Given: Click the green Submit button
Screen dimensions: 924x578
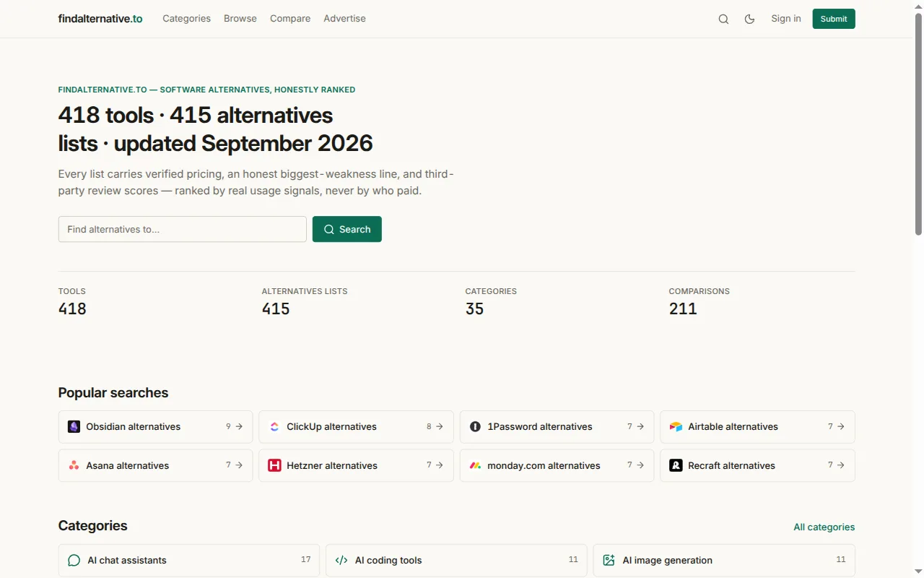Looking at the screenshot, I should pos(834,19).
